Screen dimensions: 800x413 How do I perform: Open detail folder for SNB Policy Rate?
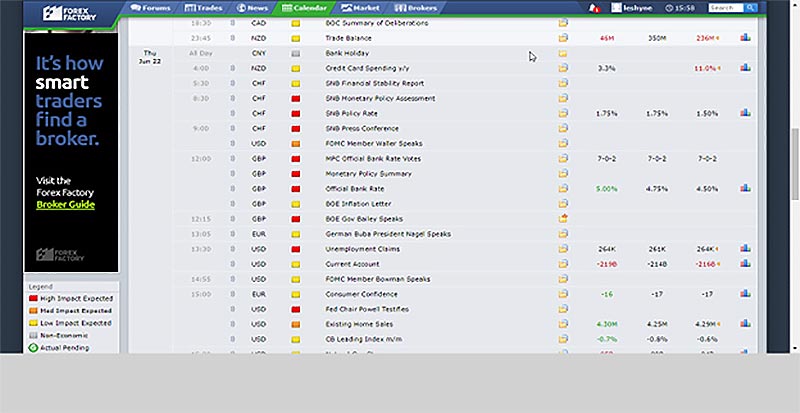click(x=563, y=113)
